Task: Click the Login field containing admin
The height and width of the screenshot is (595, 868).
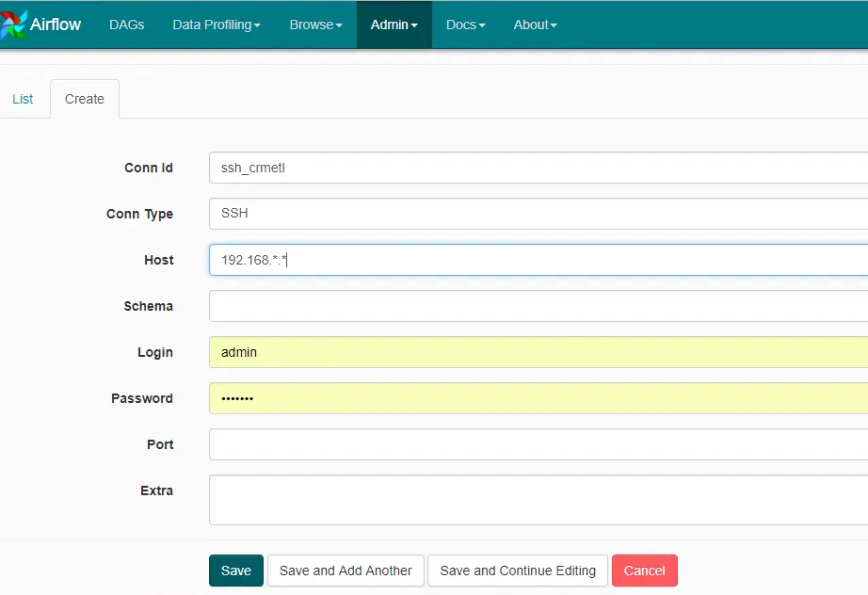Action: [x=538, y=352]
